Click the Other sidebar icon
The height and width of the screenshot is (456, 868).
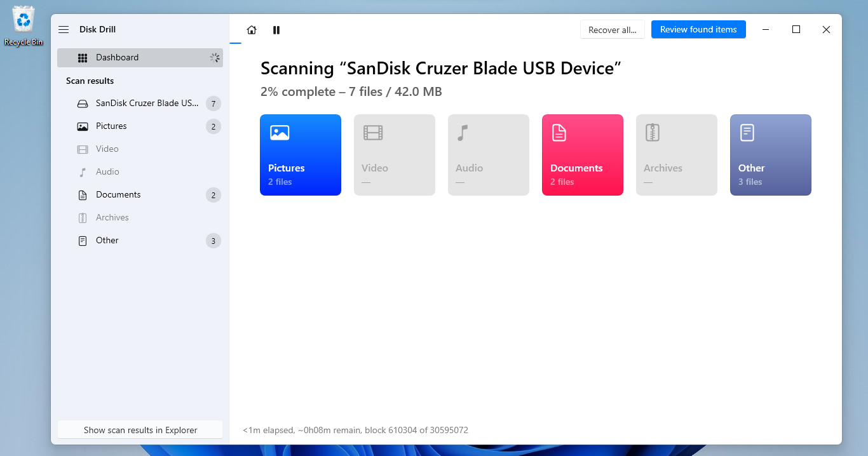83,241
